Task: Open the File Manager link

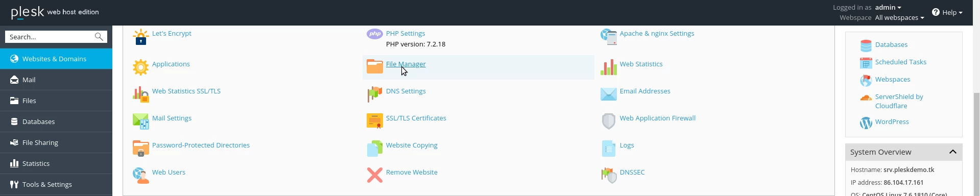Action: (405, 64)
